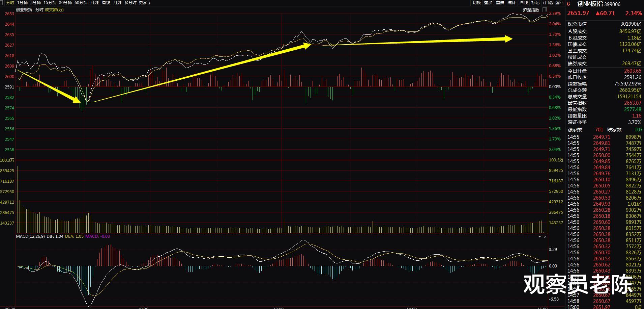The height and width of the screenshot is (309, 644).
Task: Toggle the box beside 沪深指数
Action: tap(545, 10)
